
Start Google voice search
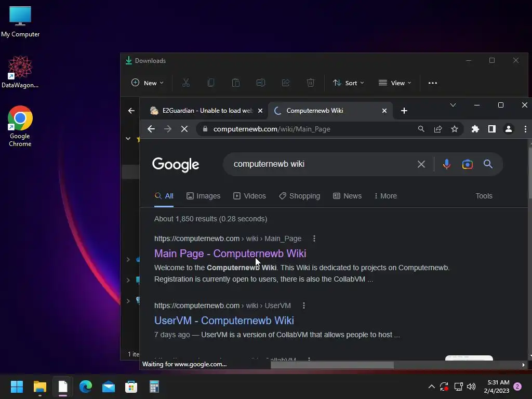(446, 164)
